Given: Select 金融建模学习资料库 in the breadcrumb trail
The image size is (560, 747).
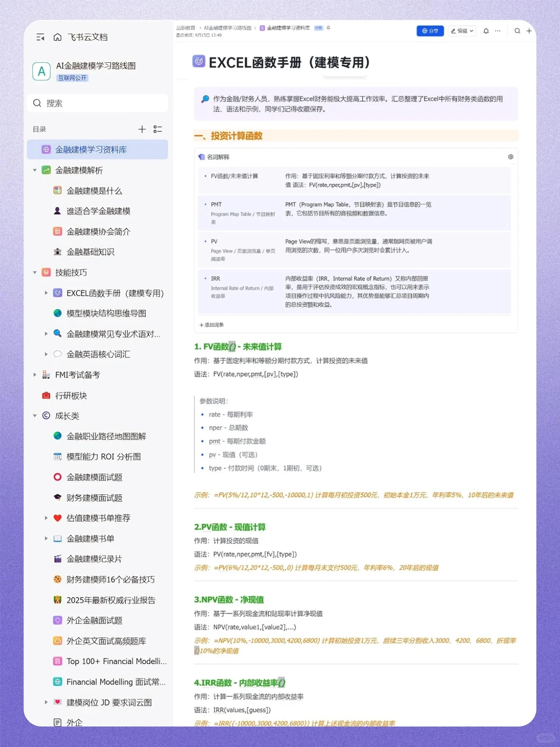Looking at the screenshot, I should (x=289, y=28).
